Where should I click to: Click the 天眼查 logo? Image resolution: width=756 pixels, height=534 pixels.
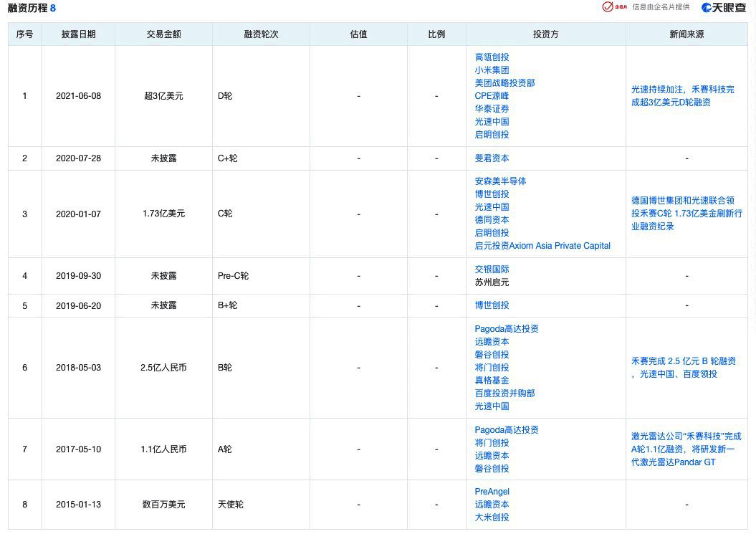[x=724, y=7]
